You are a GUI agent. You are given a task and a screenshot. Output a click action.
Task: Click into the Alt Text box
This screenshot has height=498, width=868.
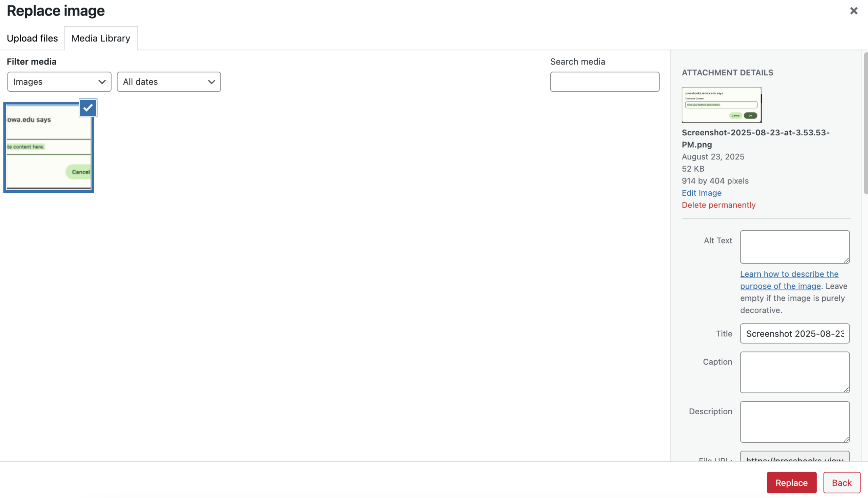coord(794,247)
